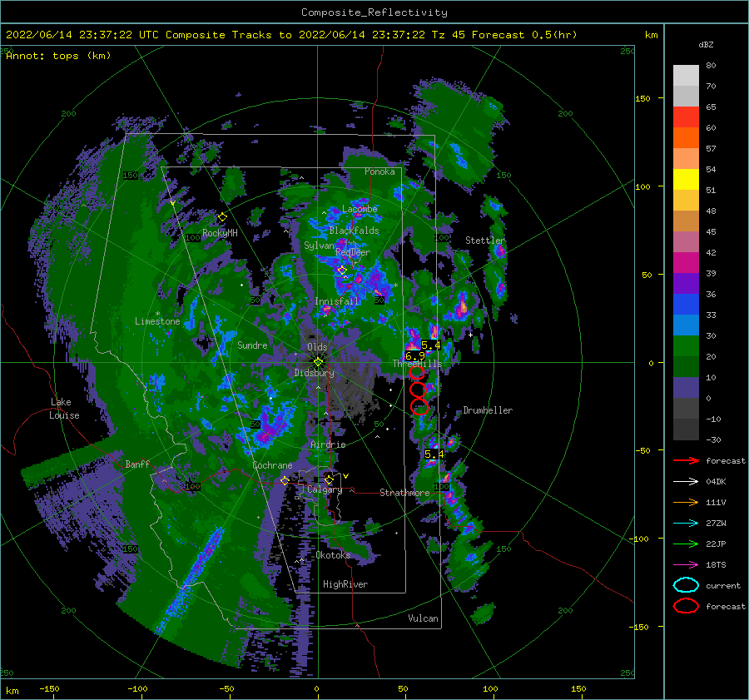Click the Drumheller city label
The height and width of the screenshot is (700, 749).
(x=488, y=410)
